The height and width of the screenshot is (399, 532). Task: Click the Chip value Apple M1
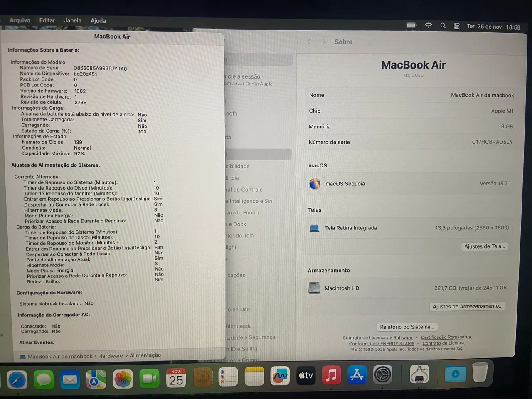(502, 111)
